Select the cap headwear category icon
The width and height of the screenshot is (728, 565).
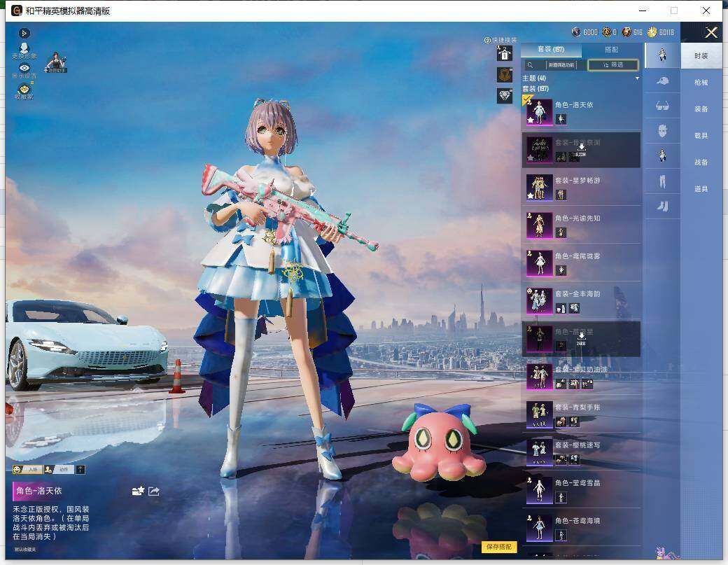pos(662,81)
